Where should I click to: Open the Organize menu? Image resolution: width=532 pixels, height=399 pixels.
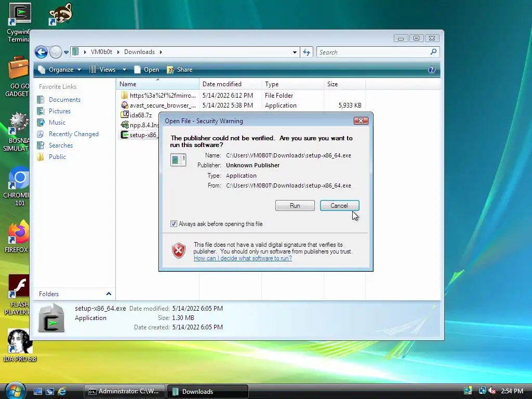coord(60,70)
